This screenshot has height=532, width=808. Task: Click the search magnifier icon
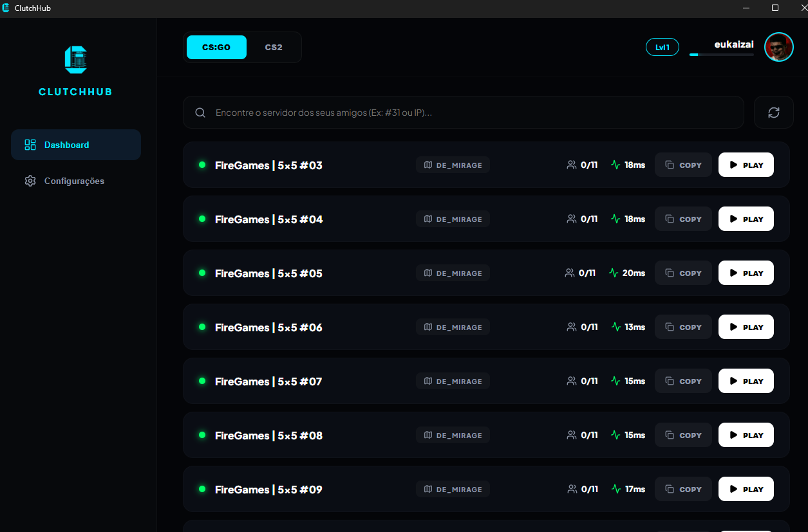200,112
